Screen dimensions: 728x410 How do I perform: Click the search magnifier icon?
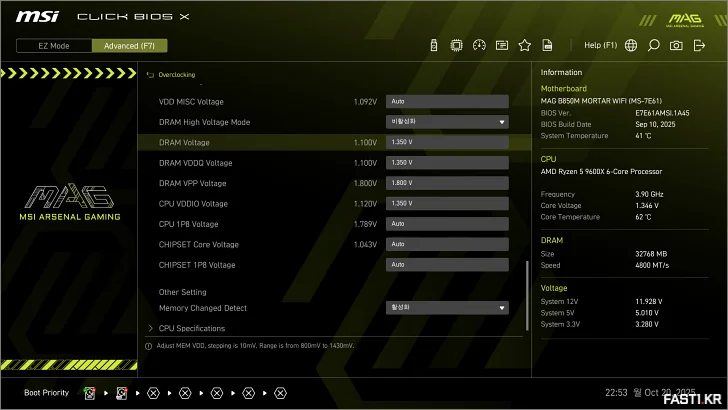654,46
